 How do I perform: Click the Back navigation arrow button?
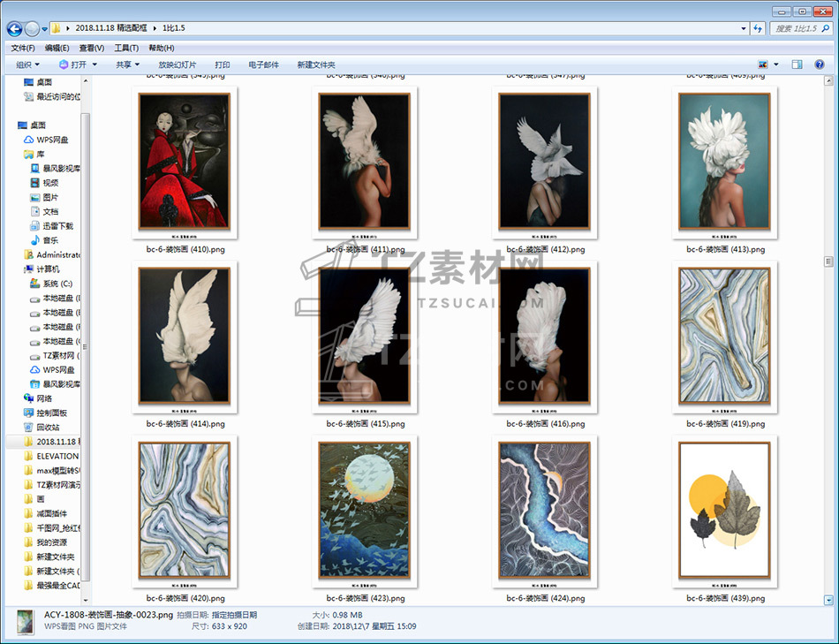15,28
